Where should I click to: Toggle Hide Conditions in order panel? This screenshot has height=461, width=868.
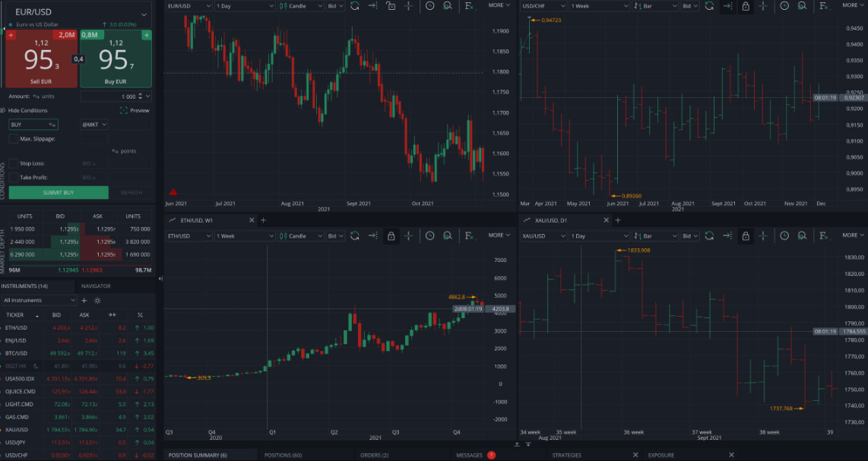[x=23, y=111]
